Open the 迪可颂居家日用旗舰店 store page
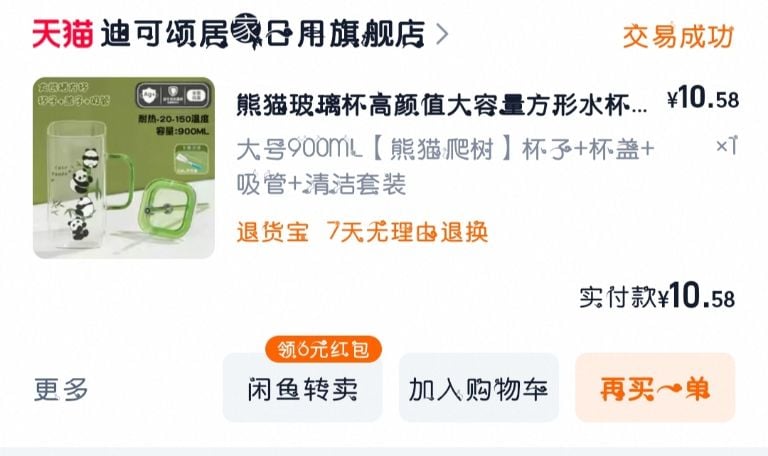Viewport: 768px width, 456px height. click(x=263, y=34)
